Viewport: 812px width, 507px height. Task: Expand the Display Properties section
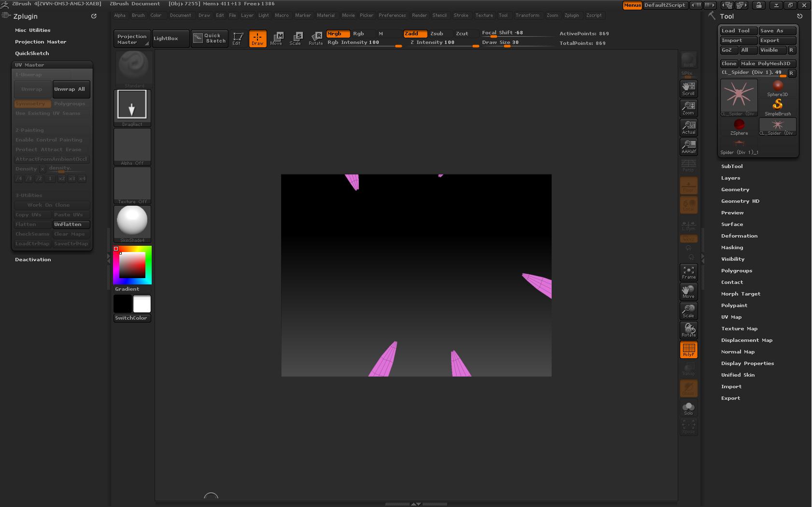pos(747,363)
